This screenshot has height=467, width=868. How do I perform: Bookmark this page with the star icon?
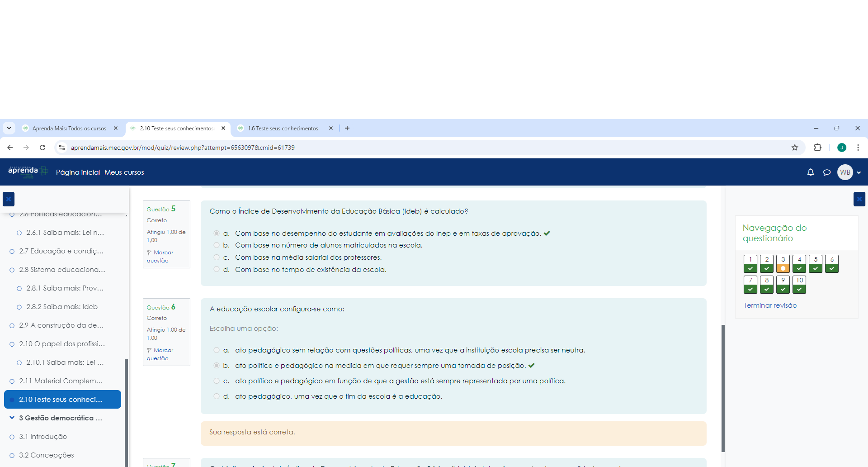coord(795,148)
